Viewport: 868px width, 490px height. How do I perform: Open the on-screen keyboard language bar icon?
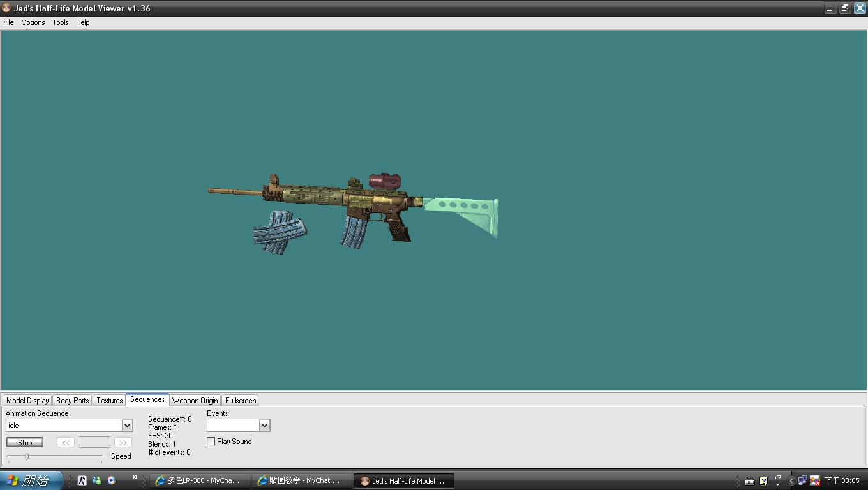[750, 481]
